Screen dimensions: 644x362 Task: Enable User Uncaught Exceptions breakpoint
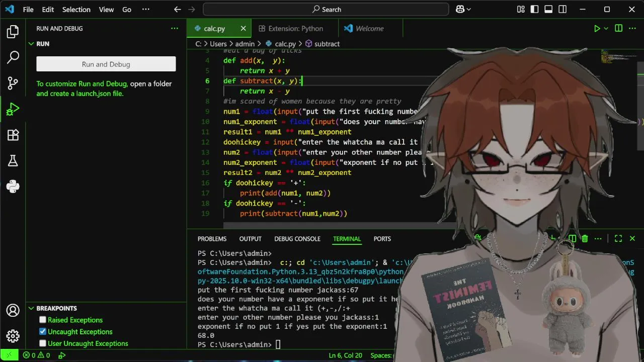[x=43, y=343]
